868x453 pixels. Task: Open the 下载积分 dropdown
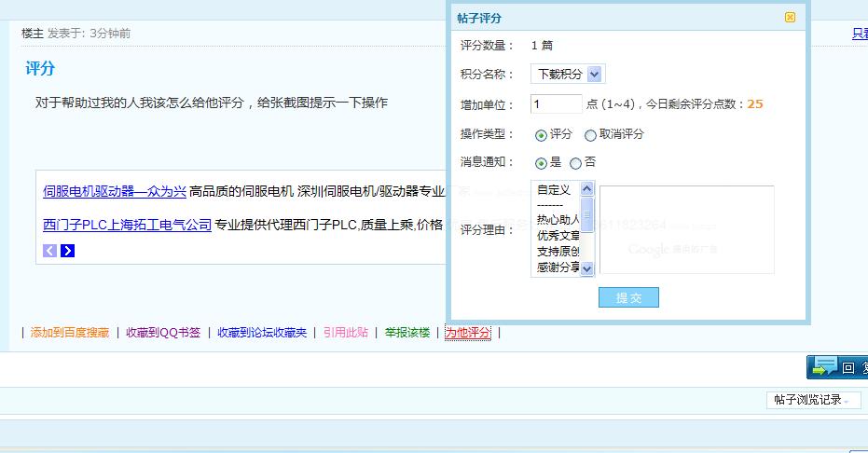(567, 75)
